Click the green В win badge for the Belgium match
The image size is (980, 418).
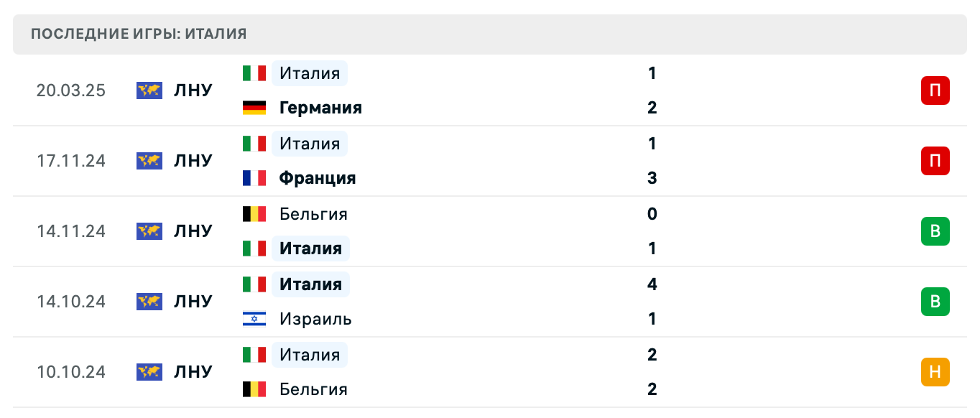(x=934, y=231)
